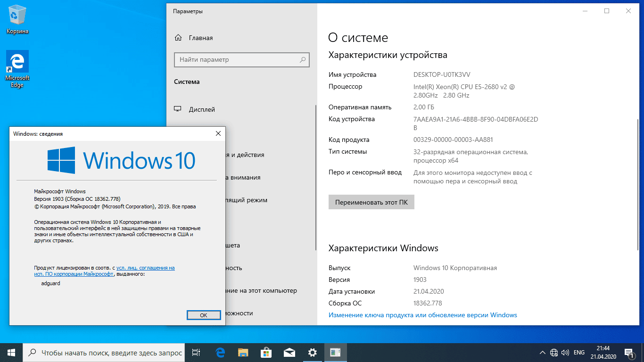Select ОС build value 18362.778 in Settings
The height and width of the screenshot is (362, 644).
(428, 303)
